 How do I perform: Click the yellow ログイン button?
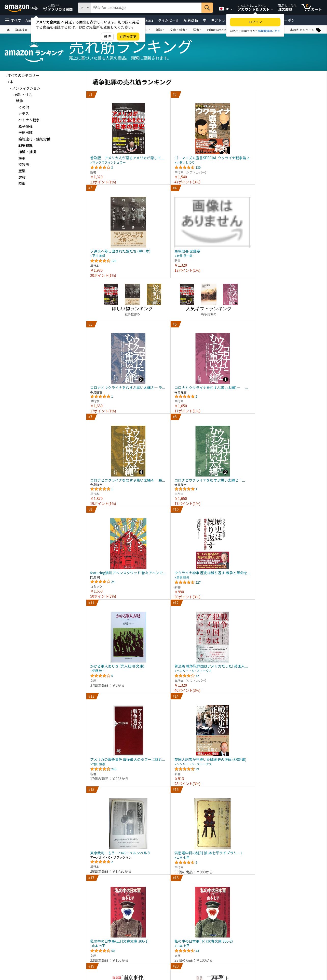coord(255,22)
